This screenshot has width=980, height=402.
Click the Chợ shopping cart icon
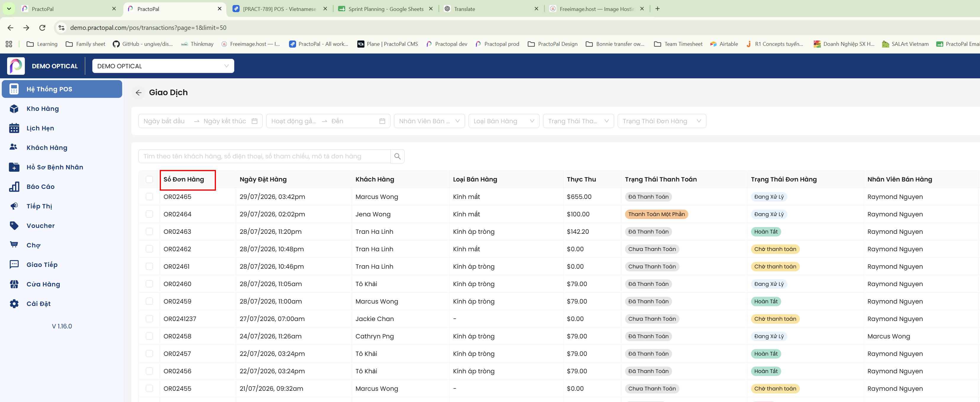(14, 244)
